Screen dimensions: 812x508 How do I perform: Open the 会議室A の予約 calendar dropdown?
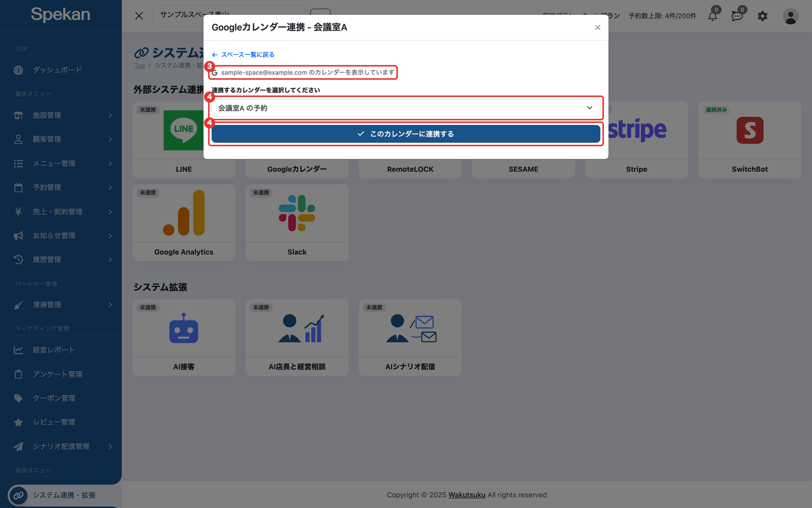[x=405, y=108]
